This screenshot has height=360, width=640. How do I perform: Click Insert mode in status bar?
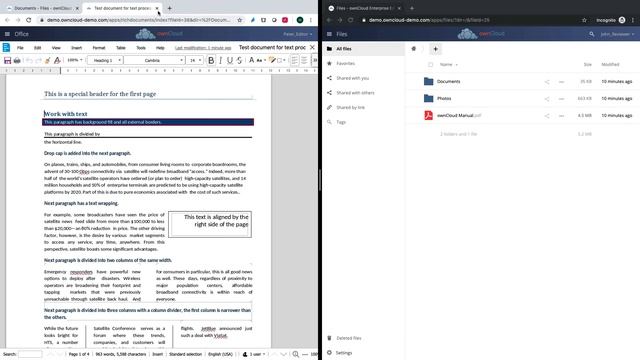[158, 354]
